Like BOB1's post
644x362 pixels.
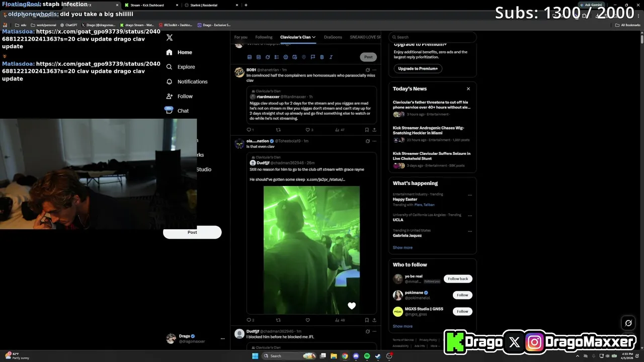(309, 130)
